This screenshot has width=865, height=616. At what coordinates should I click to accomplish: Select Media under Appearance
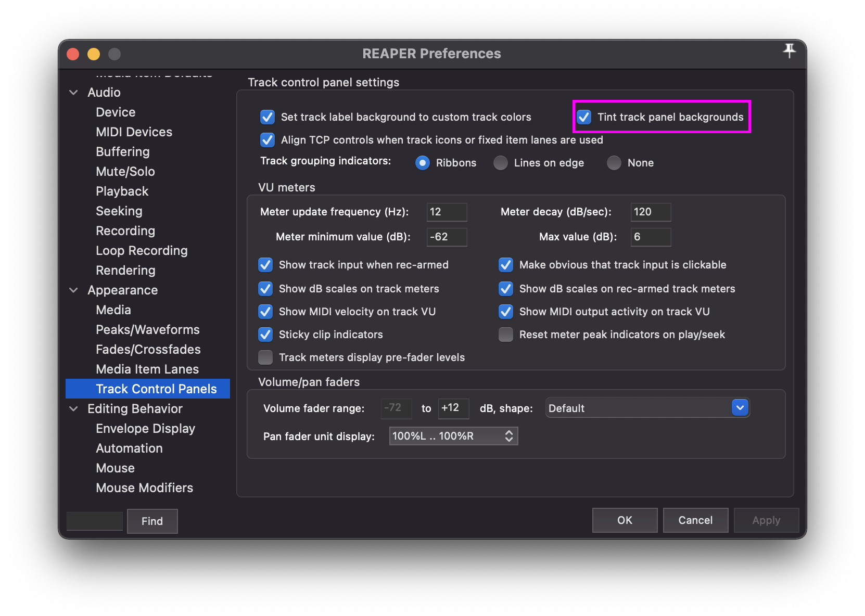click(x=113, y=310)
